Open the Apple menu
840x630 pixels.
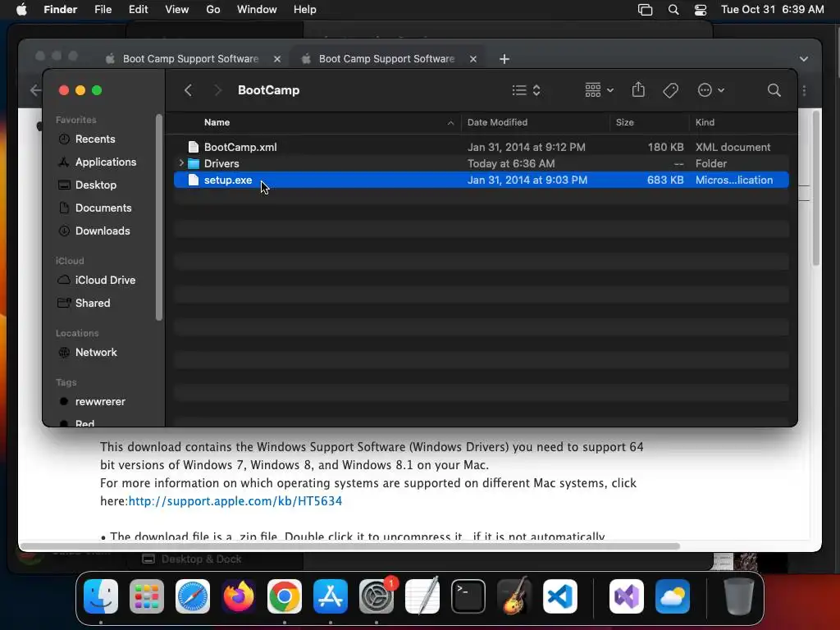(21, 9)
